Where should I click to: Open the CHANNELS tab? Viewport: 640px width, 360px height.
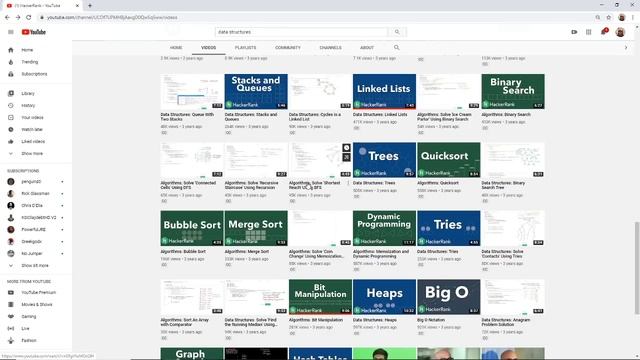click(x=330, y=48)
